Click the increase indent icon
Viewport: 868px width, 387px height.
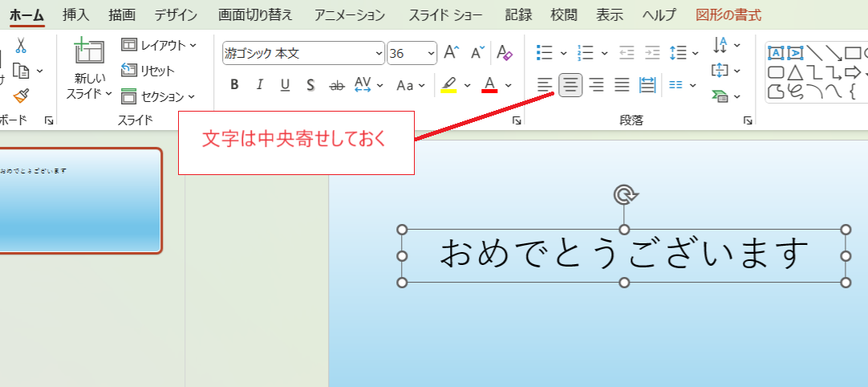(x=653, y=53)
